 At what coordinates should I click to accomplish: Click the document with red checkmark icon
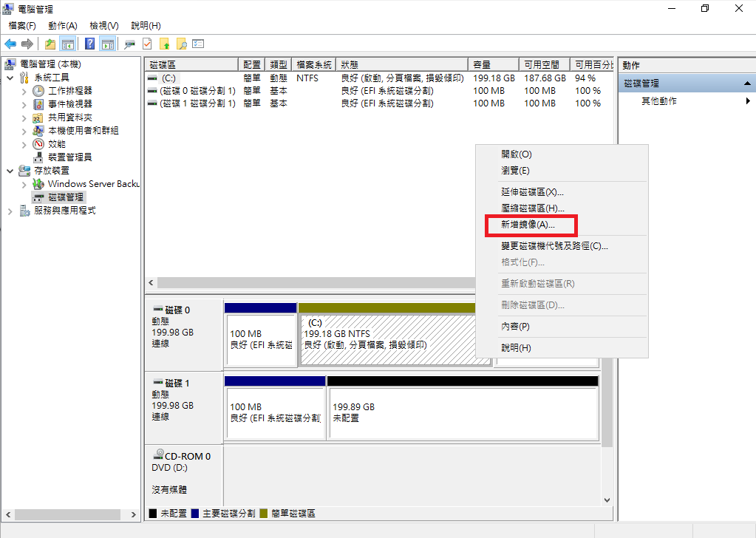[147, 44]
